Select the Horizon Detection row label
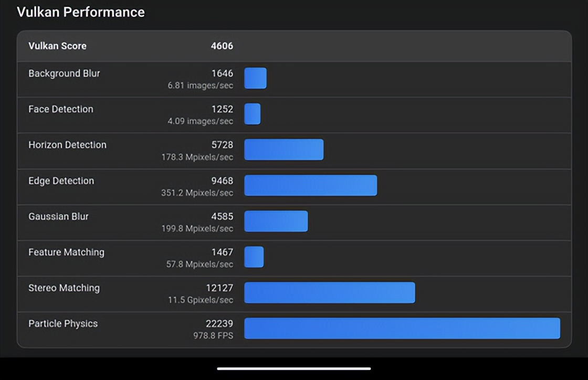This screenshot has width=588, height=380. point(67,145)
